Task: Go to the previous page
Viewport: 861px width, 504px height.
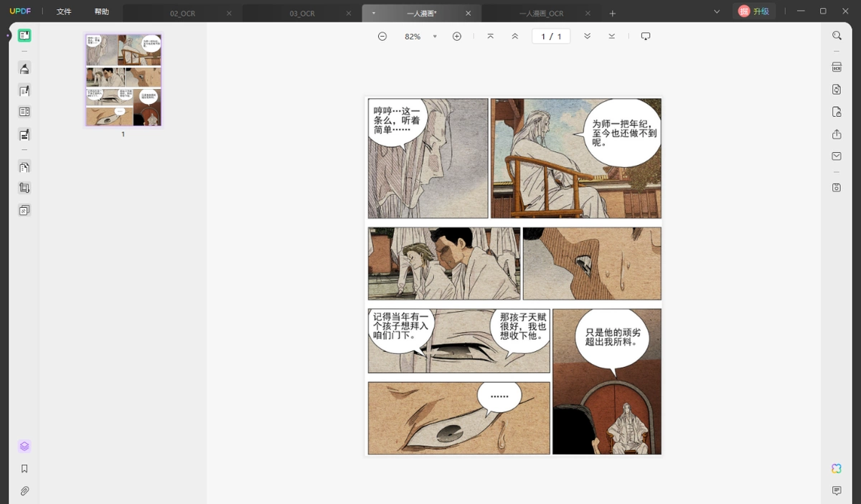Action: 514,37
